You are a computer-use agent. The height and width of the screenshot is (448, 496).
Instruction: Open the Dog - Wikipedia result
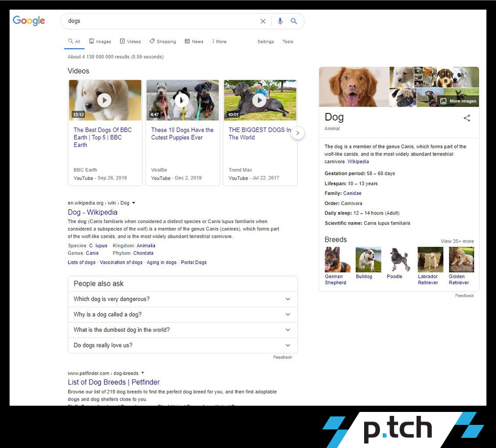[92, 212]
